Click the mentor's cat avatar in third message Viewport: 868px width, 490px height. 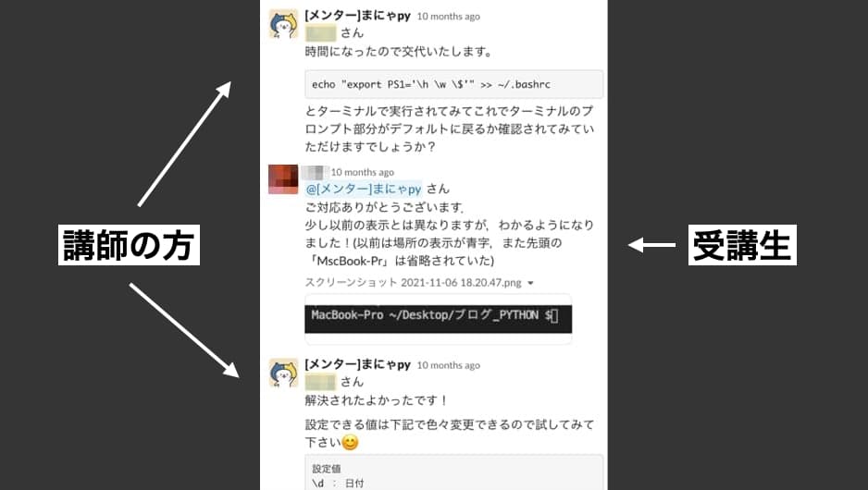coord(283,373)
